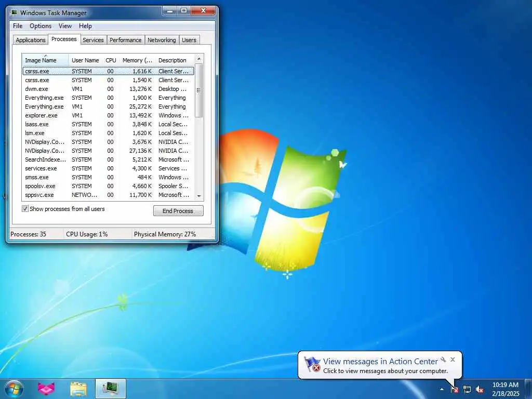Switch to the Users tab

[x=189, y=40]
